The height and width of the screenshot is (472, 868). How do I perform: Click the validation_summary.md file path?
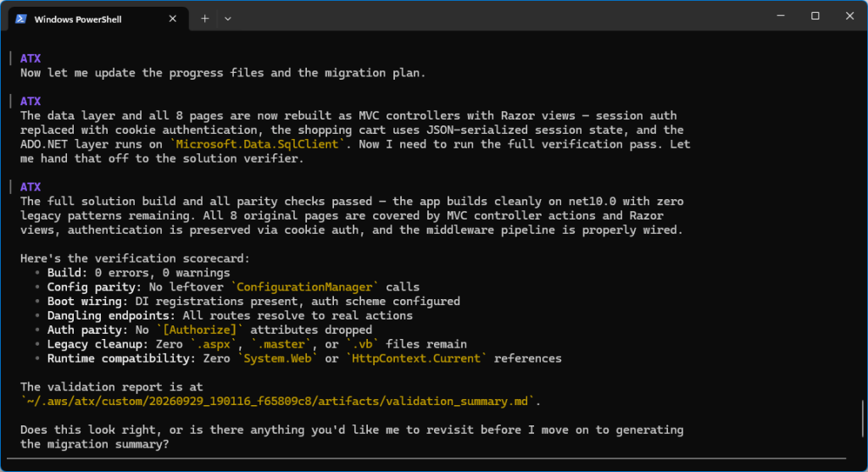point(277,401)
